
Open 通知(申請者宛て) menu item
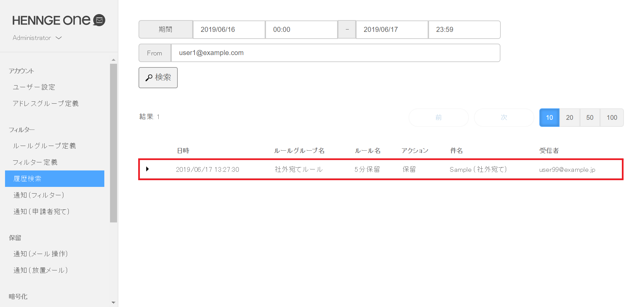point(41,212)
